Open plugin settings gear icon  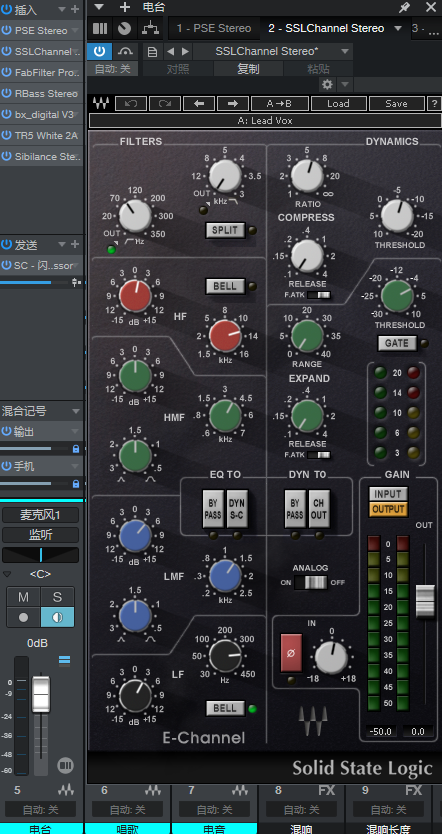point(328,84)
